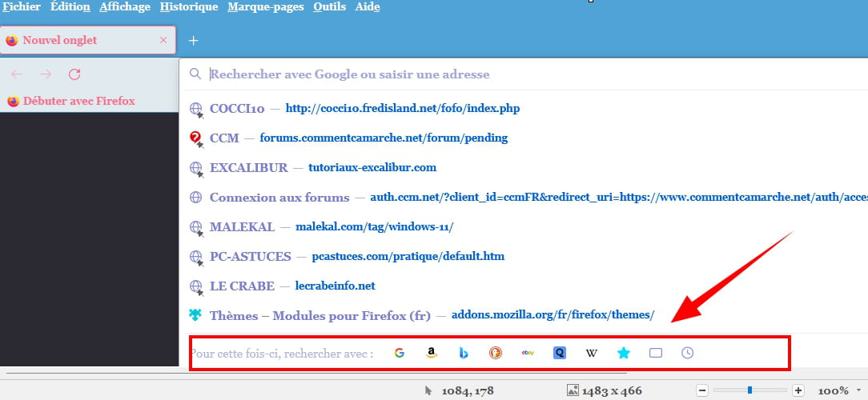
Task: Open LE CRABE lecrabeinfo.net suggestion
Action: [x=524, y=286]
